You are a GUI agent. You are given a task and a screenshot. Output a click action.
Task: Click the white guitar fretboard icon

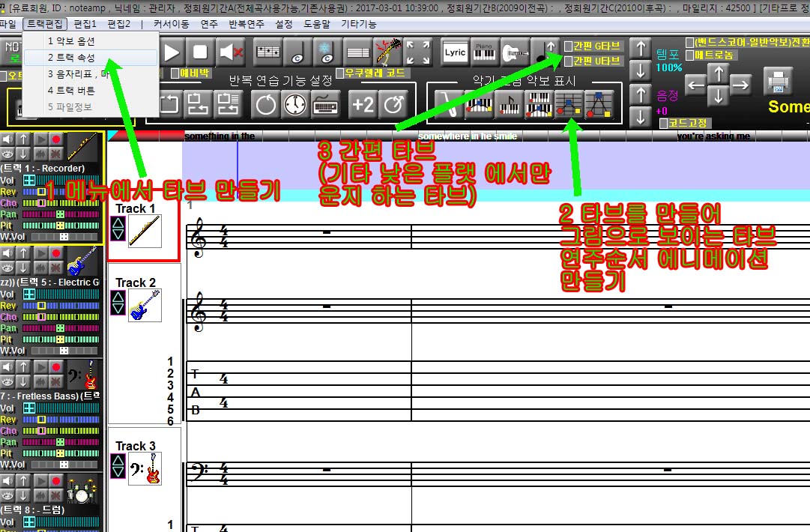tap(515, 52)
